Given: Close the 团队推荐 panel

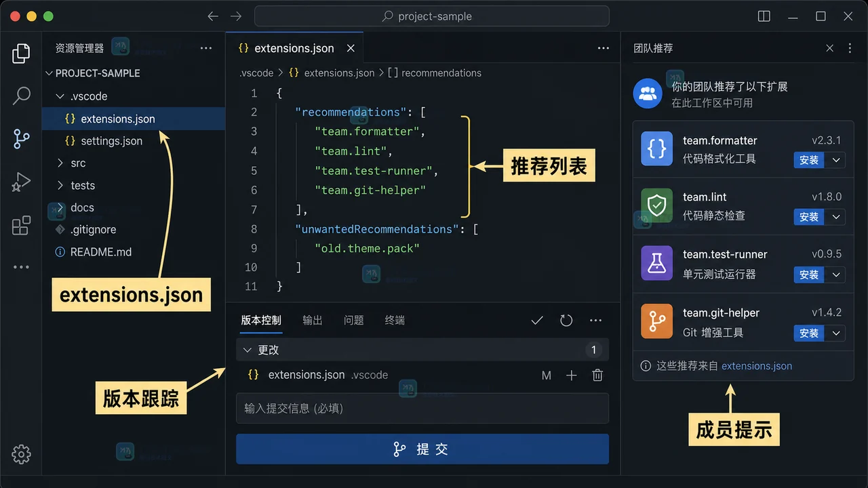Looking at the screenshot, I should (x=829, y=48).
